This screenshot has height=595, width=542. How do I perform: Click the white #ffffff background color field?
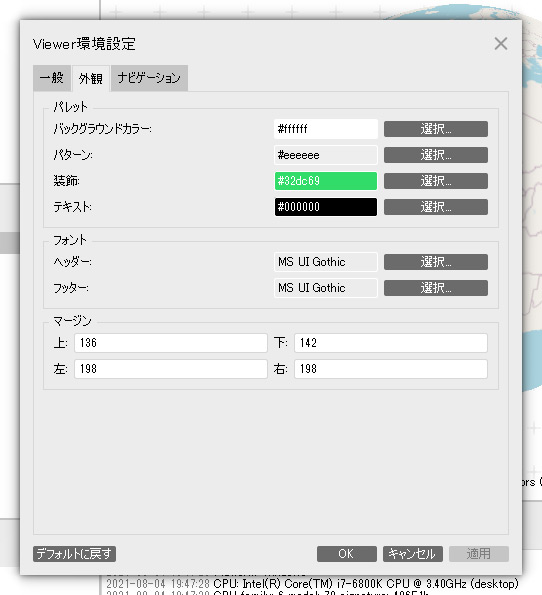click(x=326, y=129)
